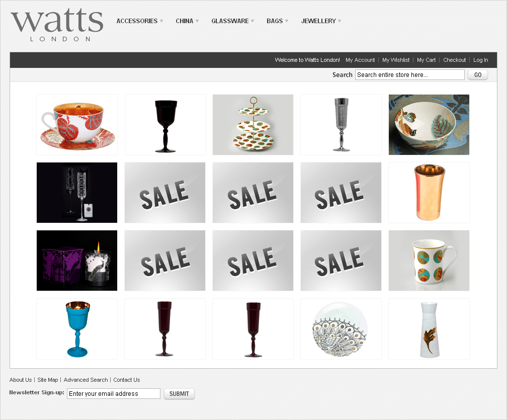507x420 pixels.
Task: Open the purple candle box product
Action: click(x=77, y=261)
